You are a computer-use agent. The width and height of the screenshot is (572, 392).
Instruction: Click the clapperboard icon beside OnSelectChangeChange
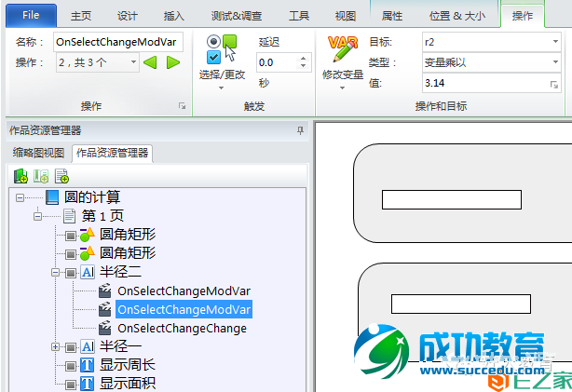pyautogui.click(x=105, y=328)
